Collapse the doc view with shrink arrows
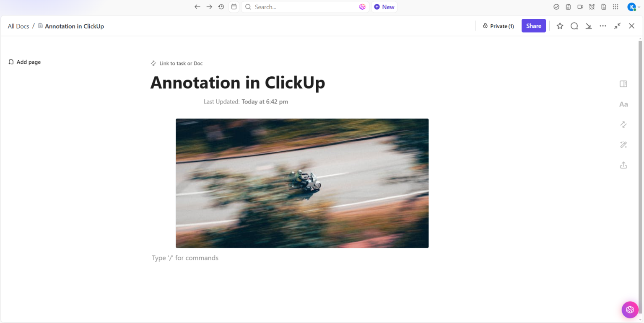644x323 pixels. tap(617, 26)
